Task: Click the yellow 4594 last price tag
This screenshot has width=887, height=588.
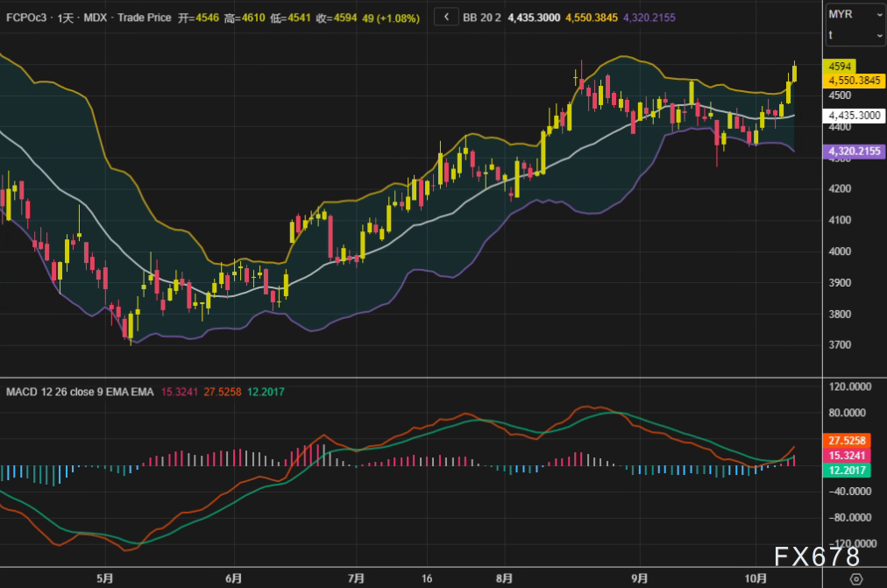Action: tap(840, 67)
